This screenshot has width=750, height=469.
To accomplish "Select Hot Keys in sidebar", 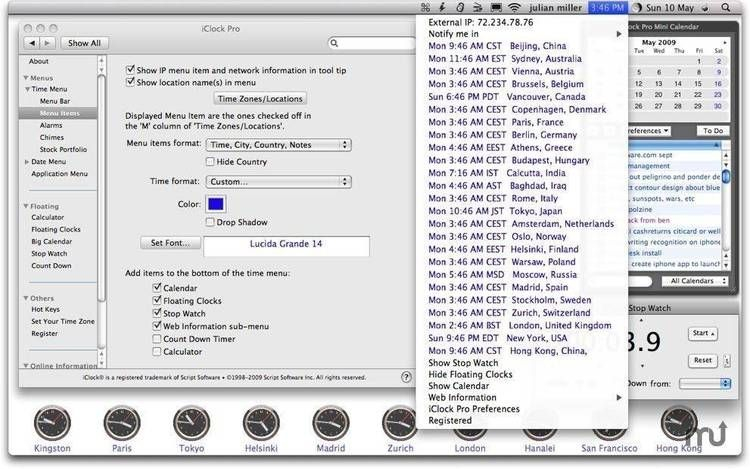I will click(x=45, y=309).
